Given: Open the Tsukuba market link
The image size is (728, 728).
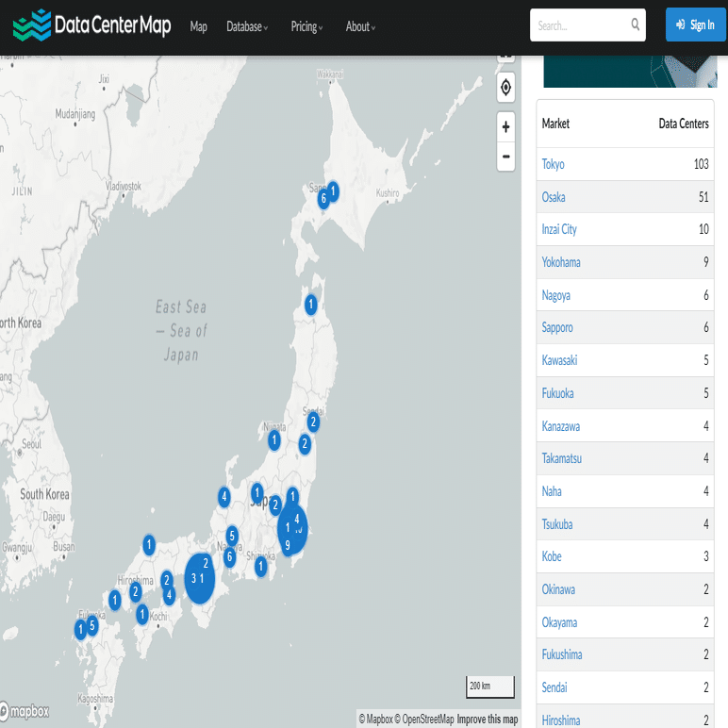Looking at the screenshot, I should [x=556, y=524].
